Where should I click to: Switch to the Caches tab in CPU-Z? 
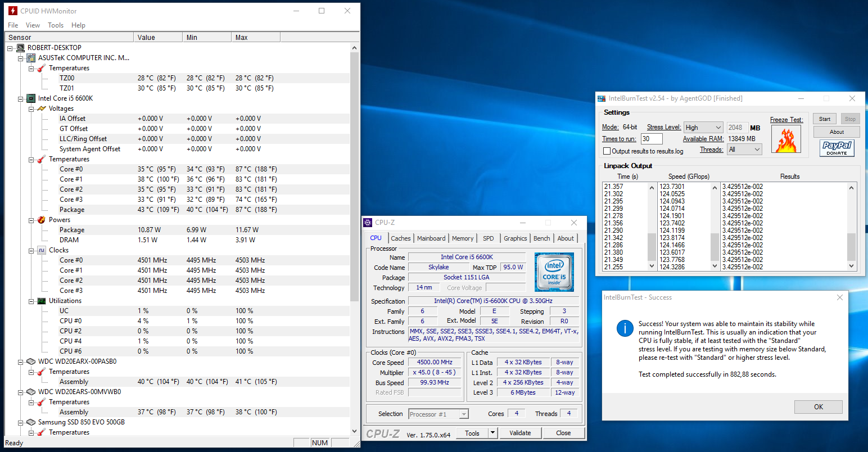(x=401, y=238)
